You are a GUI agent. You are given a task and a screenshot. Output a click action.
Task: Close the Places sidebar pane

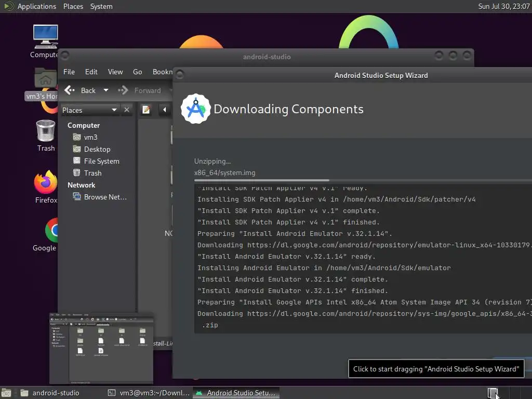coord(127,110)
